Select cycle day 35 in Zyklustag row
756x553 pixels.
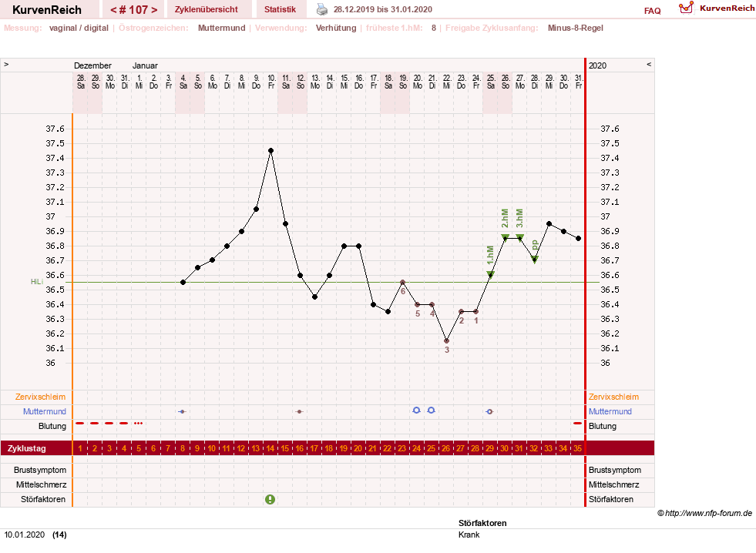(x=578, y=448)
